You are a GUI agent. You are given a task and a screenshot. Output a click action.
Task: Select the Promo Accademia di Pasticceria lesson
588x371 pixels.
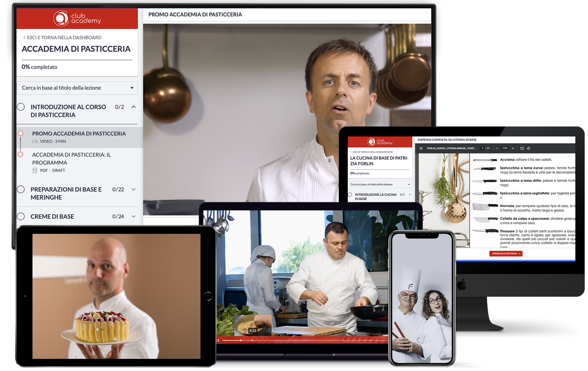(x=79, y=134)
